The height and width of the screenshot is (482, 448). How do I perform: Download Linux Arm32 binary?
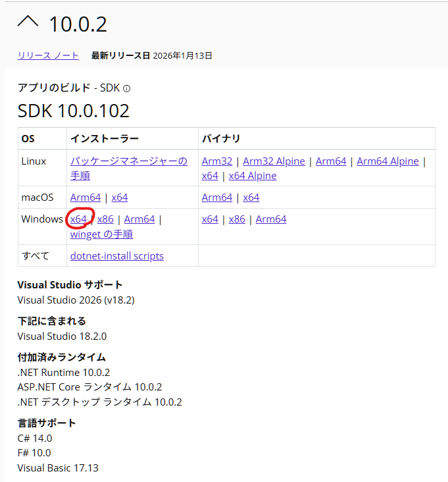216,161
